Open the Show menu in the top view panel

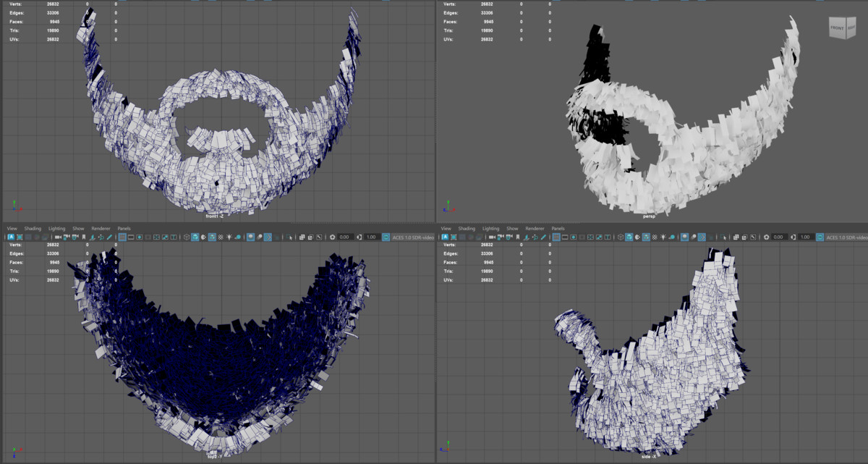click(78, 228)
